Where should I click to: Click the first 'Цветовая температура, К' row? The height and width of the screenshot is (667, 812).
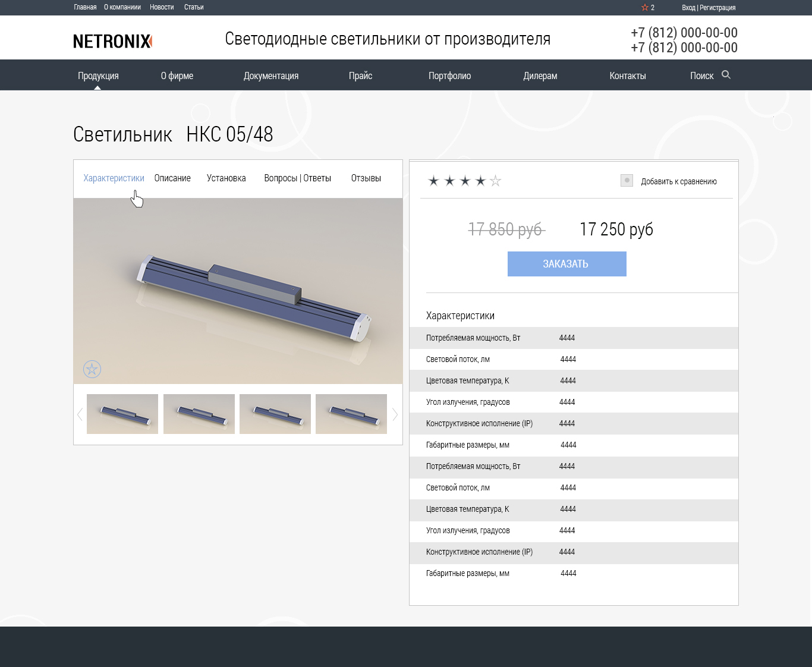(574, 380)
